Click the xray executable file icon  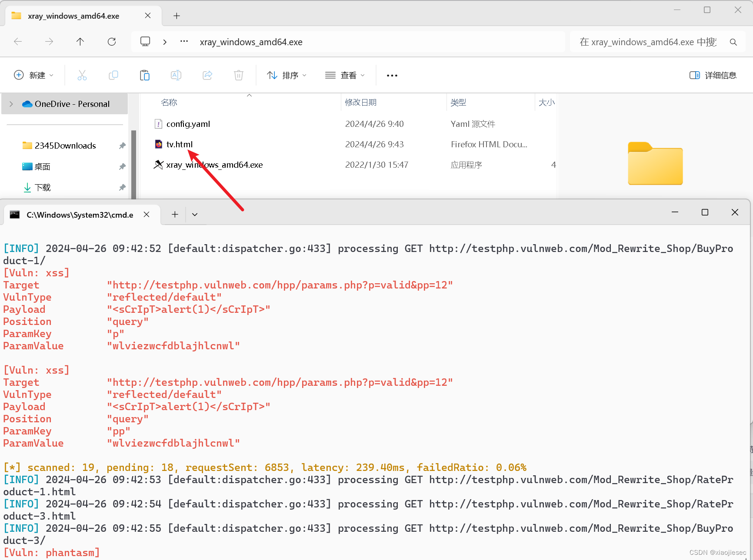pos(159,165)
